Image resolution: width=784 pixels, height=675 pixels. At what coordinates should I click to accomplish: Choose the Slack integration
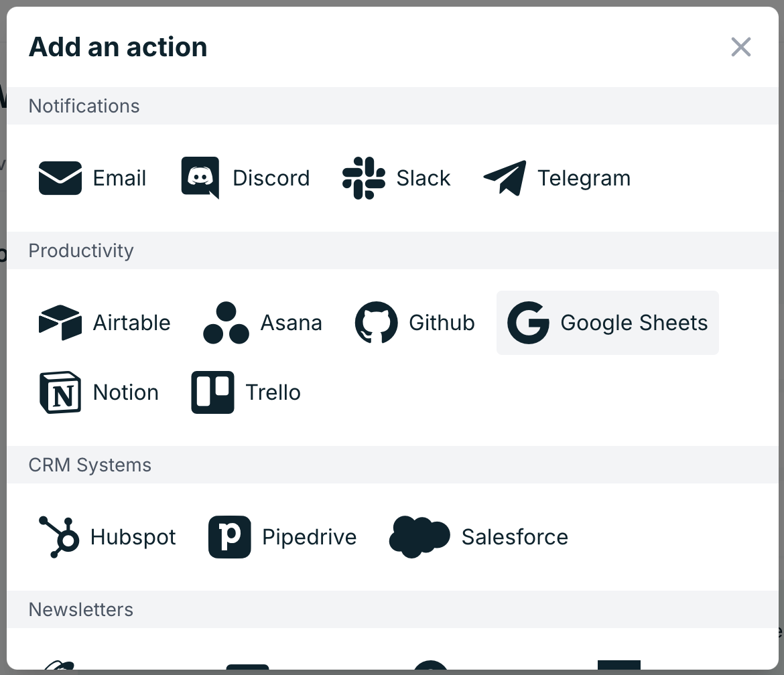396,178
